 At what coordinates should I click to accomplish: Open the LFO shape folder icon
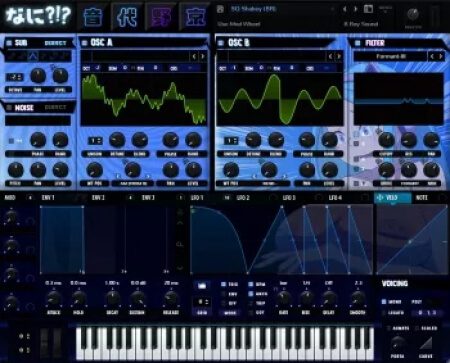[x=202, y=285]
